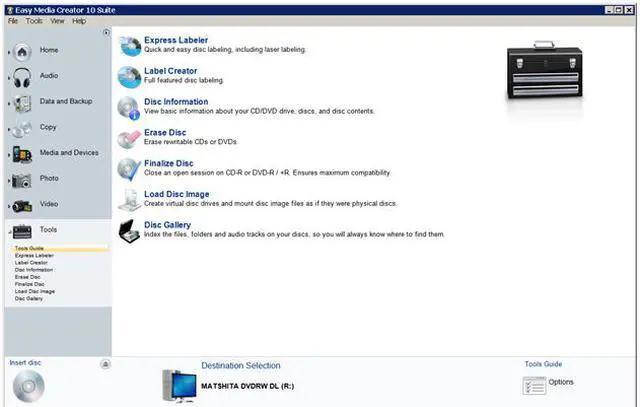
Task: Collapse the sidebar using top arrow
Action: coord(106,32)
